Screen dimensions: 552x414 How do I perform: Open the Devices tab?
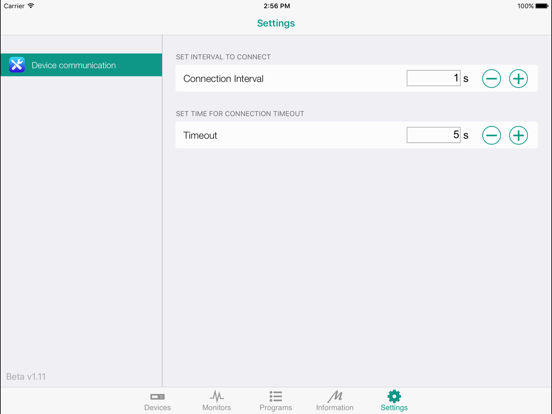[x=157, y=401]
